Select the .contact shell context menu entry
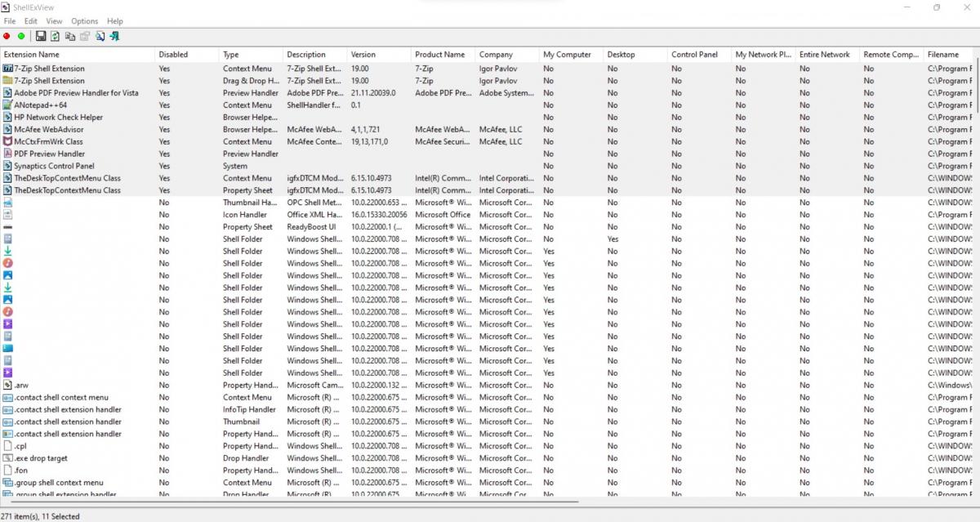The width and height of the screenshot is (980, 522). (x=61, y=397)
